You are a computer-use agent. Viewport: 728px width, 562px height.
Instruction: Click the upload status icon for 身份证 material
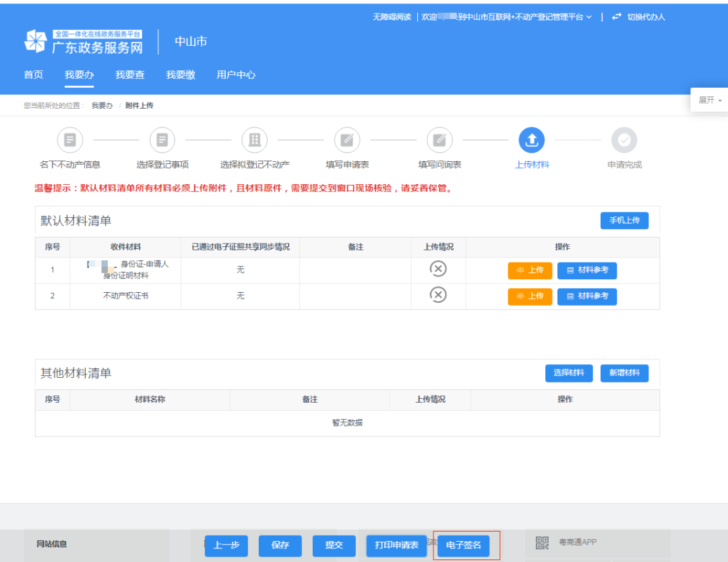[439, 269]
